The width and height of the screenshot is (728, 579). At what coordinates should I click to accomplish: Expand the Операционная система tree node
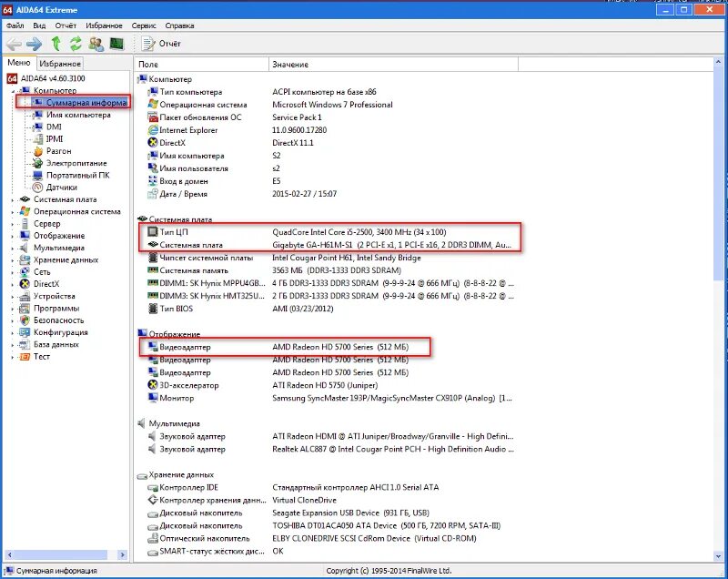click(13, 212)
